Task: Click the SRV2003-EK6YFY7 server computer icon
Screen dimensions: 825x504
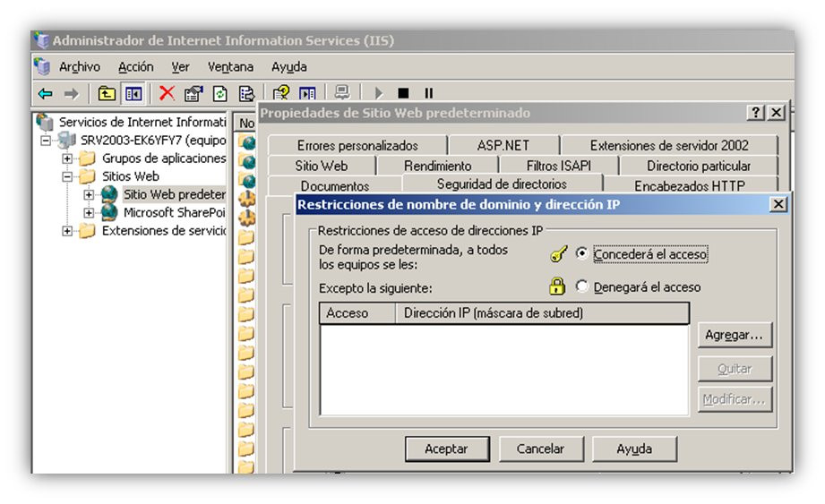Action: pyautogui.click(x=67, y=141)
